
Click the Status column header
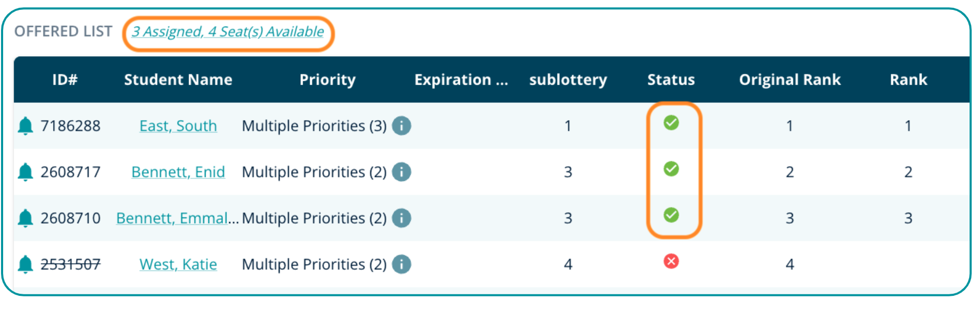671,80
